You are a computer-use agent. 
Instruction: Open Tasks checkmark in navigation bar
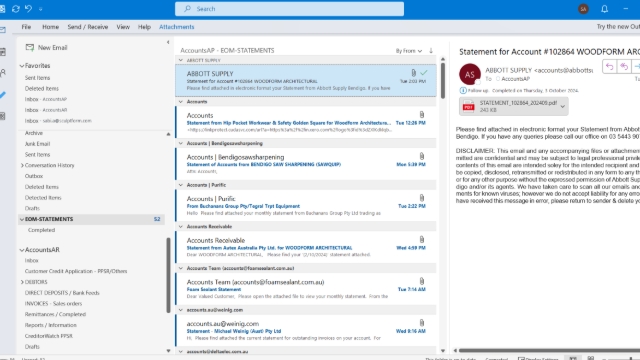point(3,95)
